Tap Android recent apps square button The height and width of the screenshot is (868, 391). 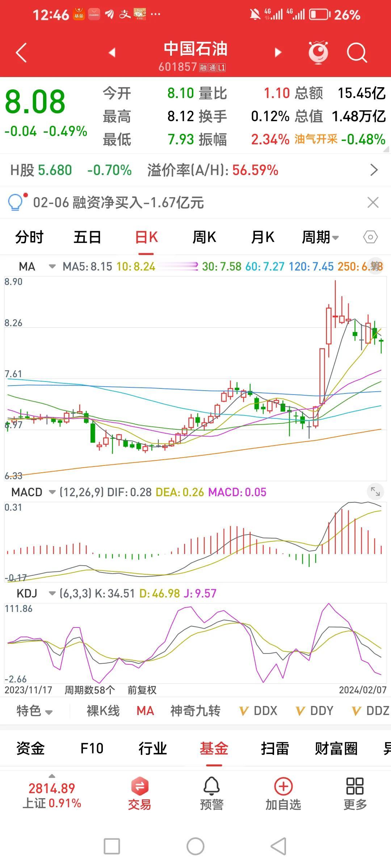point(112,846)
